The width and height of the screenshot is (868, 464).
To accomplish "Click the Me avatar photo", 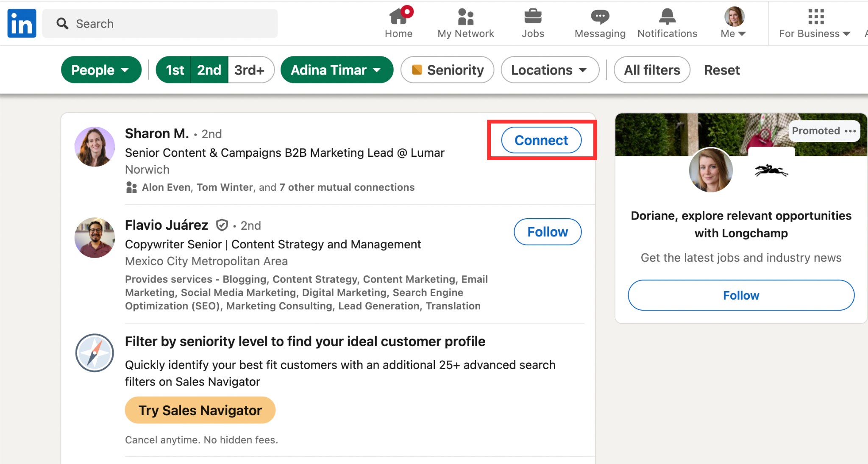I will [x=734, y=17].
